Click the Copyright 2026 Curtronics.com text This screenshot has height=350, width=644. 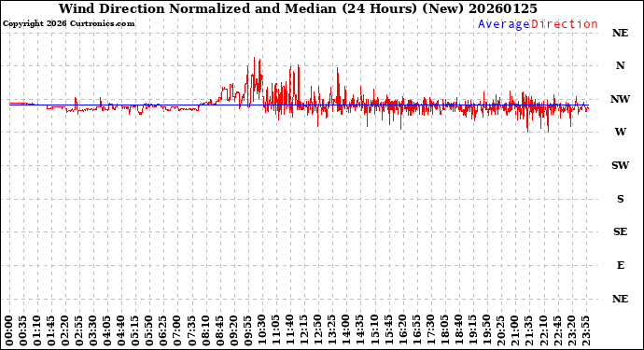68,24
